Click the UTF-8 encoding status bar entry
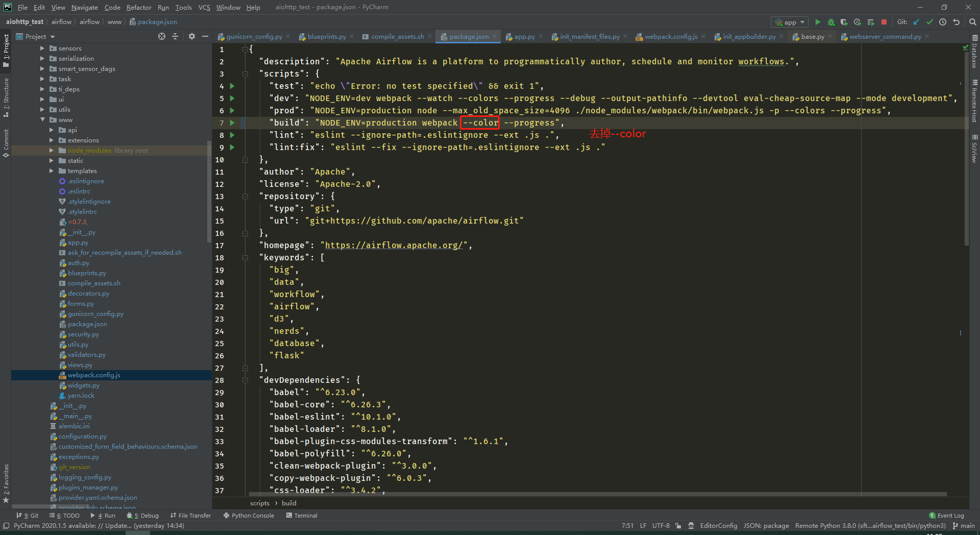This screenshot has width=980, height=535. (660, 526)
